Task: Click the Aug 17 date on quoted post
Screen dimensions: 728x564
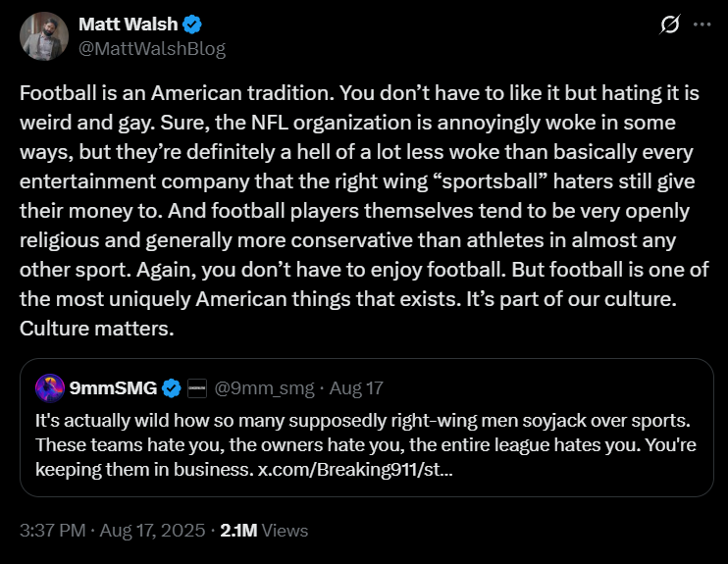Action: pyautogui.click(x=356, y=388)
